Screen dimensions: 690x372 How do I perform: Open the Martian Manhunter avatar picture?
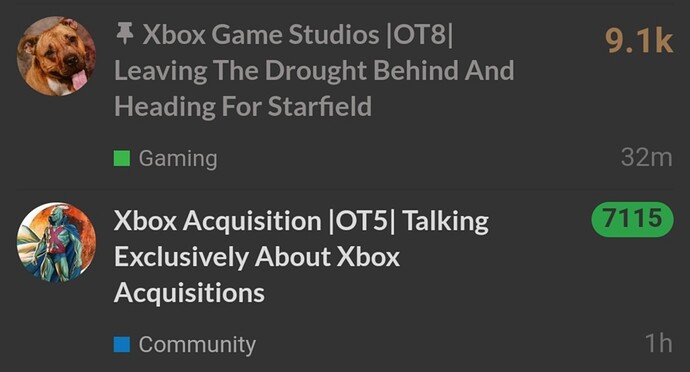[56, 242]
